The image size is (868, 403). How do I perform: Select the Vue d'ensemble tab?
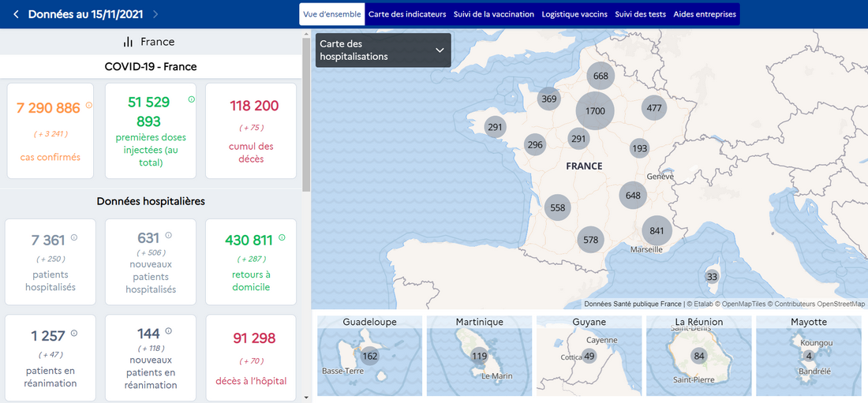click(332, 14)
